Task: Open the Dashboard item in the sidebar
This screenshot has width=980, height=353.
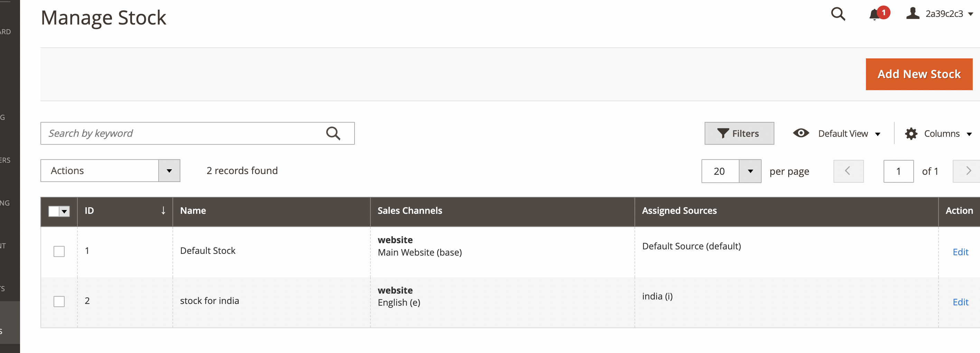Action: coord(8,31)
